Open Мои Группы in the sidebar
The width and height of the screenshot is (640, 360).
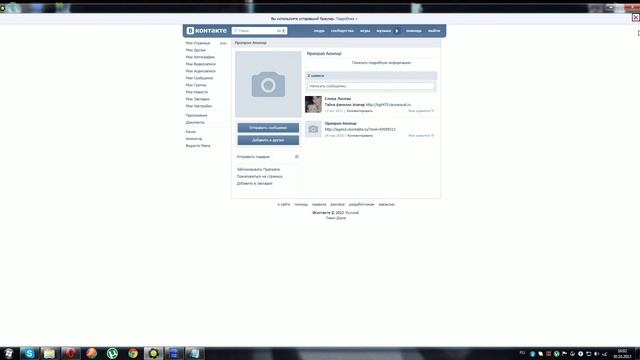click(196, 85)
